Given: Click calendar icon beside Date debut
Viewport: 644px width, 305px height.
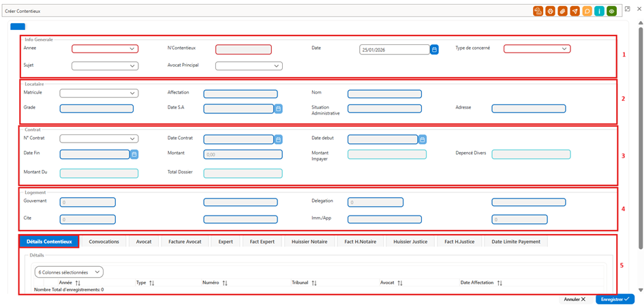Looking at the screenshot, I should (x=423, y=140).
